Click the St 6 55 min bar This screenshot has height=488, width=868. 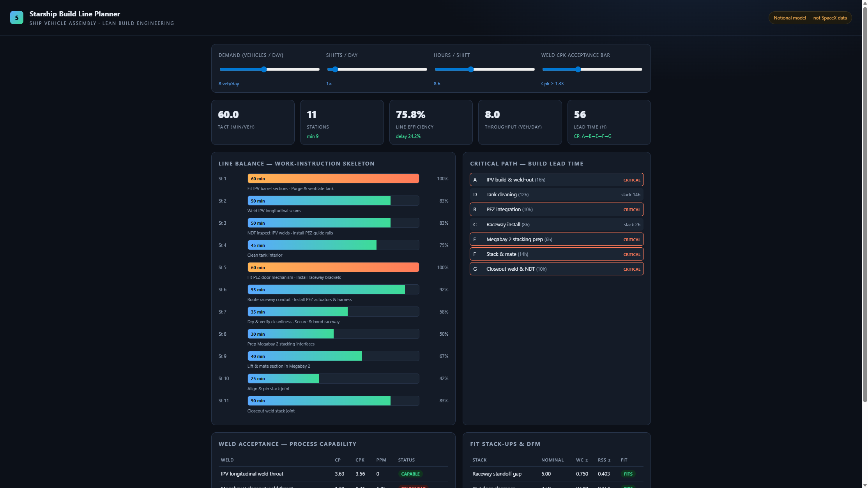click(326, 289)
